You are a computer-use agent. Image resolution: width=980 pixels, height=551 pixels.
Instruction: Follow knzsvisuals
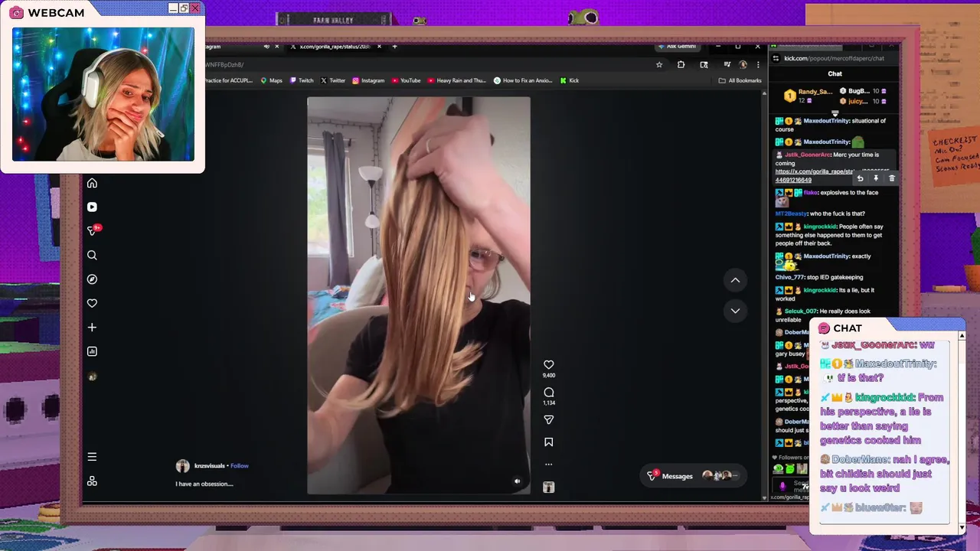240,465
